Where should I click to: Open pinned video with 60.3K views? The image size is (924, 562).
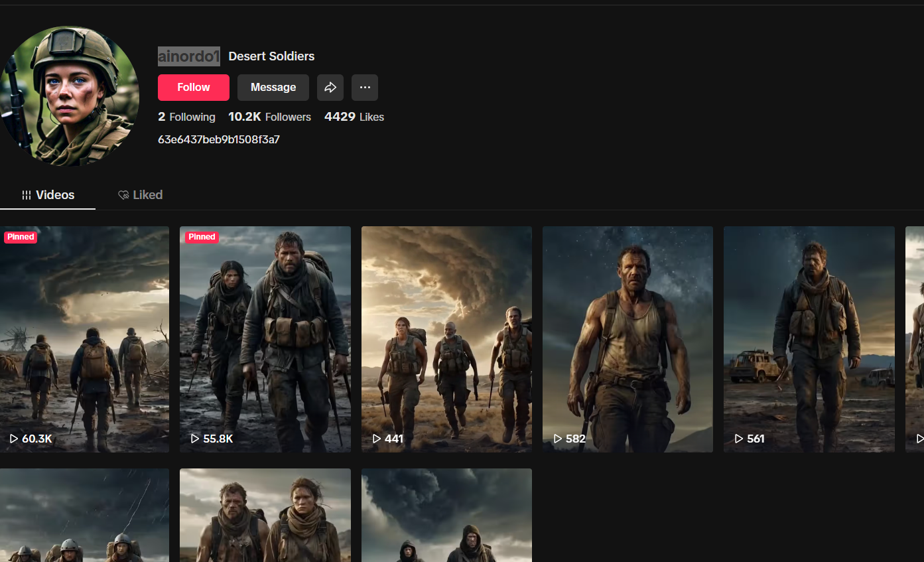(x=84, y=339)
